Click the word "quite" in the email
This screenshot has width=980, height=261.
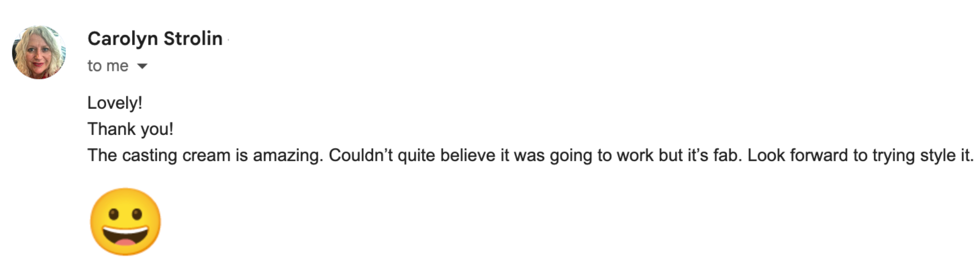pos(416,156)
